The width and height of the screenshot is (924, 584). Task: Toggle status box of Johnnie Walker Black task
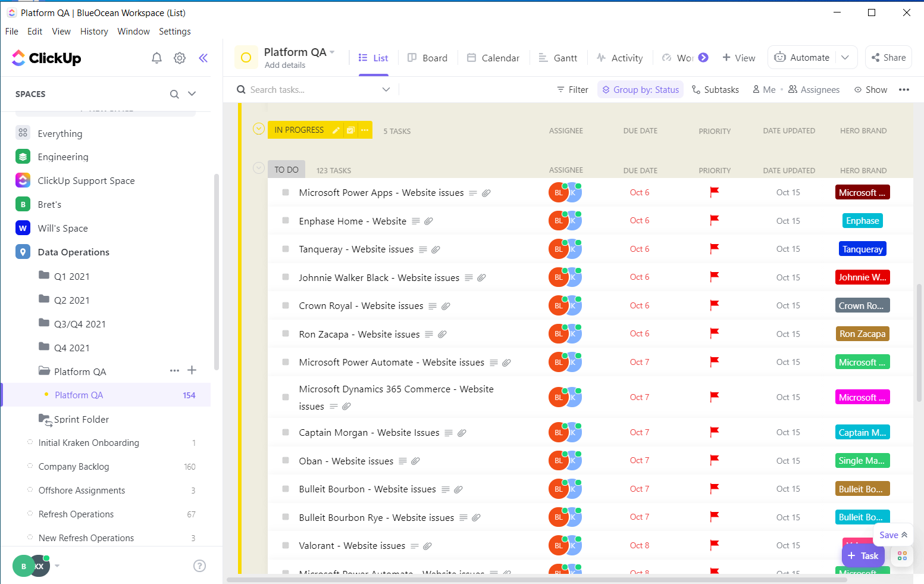point(286,277)
